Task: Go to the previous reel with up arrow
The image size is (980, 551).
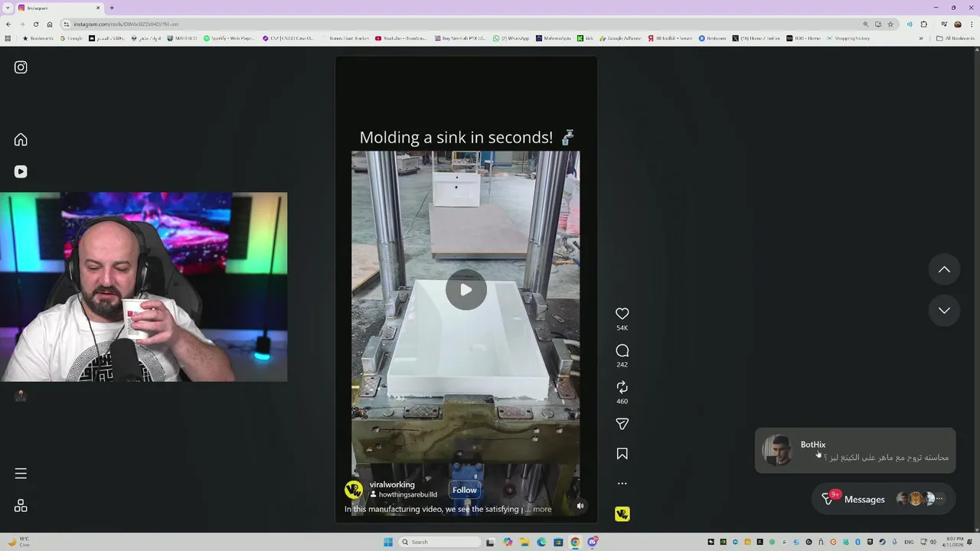Action: point(944,269)
